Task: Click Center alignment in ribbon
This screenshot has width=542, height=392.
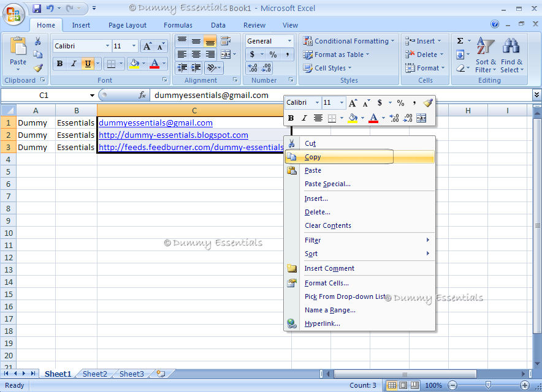Action: click(196, 55)
